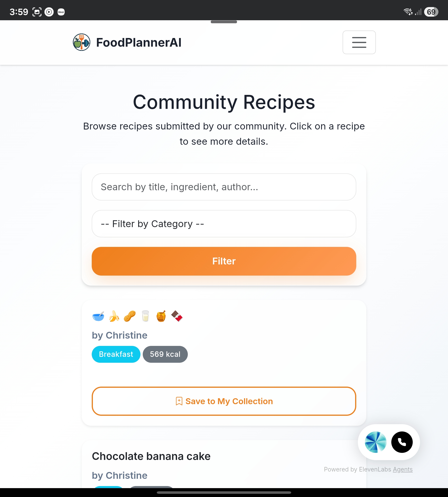Click the 569 kcal badge
448x497 pixels.
point(165,354)
